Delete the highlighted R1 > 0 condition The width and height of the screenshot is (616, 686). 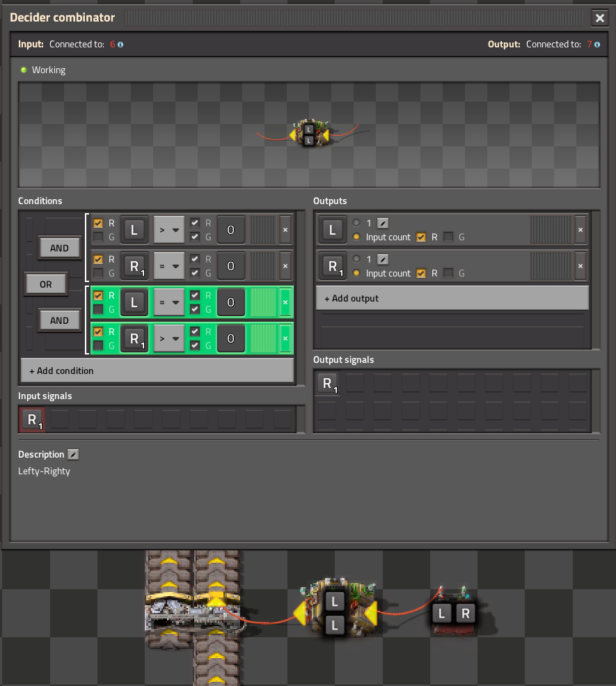(285, 338)
